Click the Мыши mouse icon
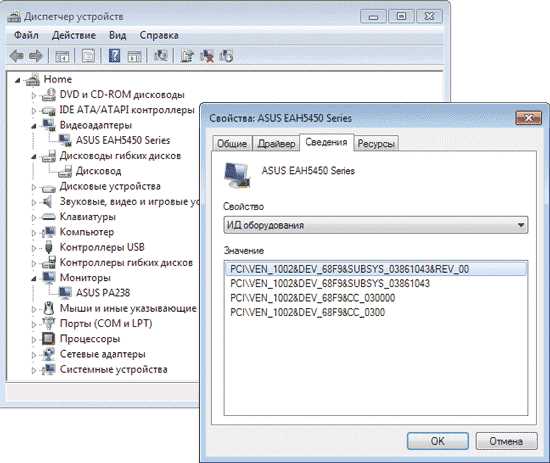Image resolution: width=550 pixels, height=463 pixels. coord(48,308)
